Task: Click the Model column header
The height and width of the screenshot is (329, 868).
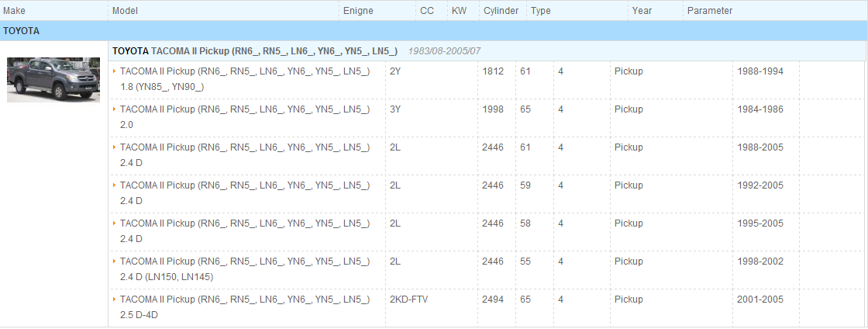Action: 125,11
